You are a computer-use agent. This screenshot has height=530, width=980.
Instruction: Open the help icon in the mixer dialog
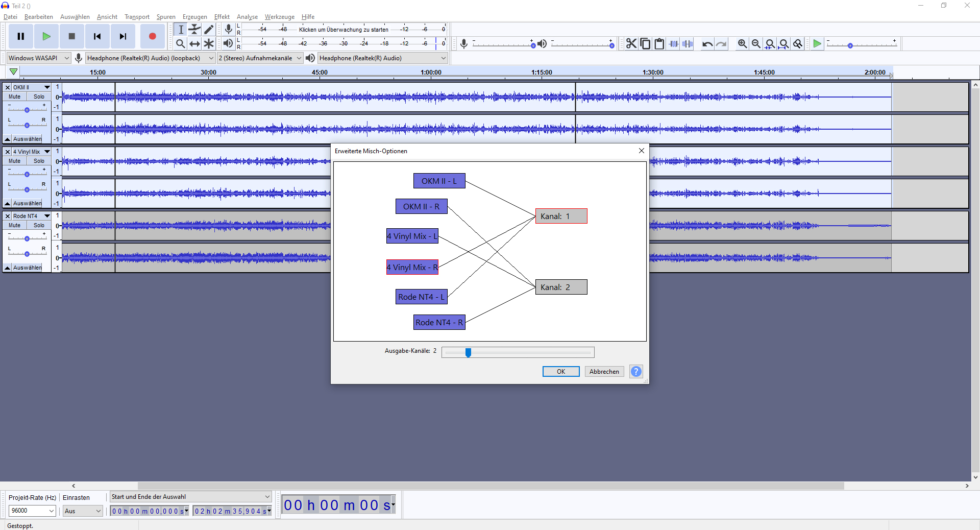pos(636,372)
